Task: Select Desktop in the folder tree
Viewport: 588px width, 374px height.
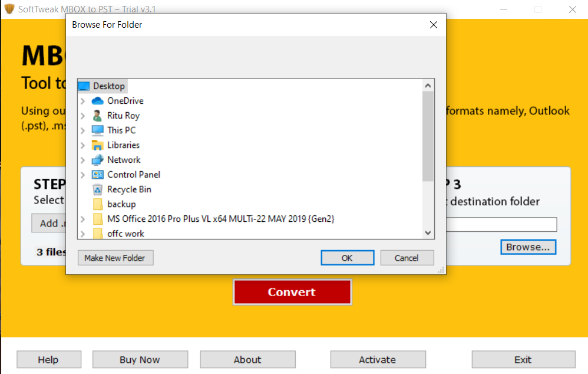Action: point(109,86)
